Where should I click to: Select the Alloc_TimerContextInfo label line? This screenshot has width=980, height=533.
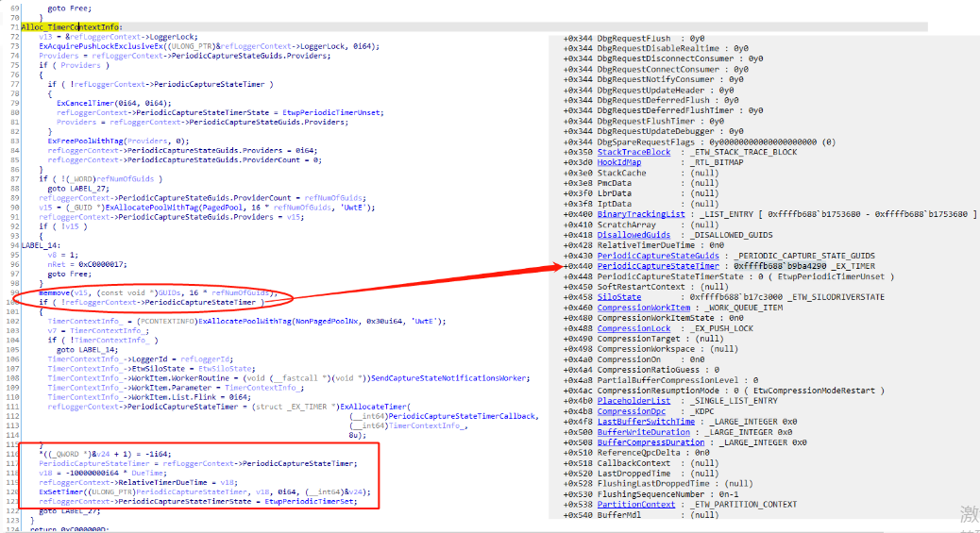pos(72,27)
